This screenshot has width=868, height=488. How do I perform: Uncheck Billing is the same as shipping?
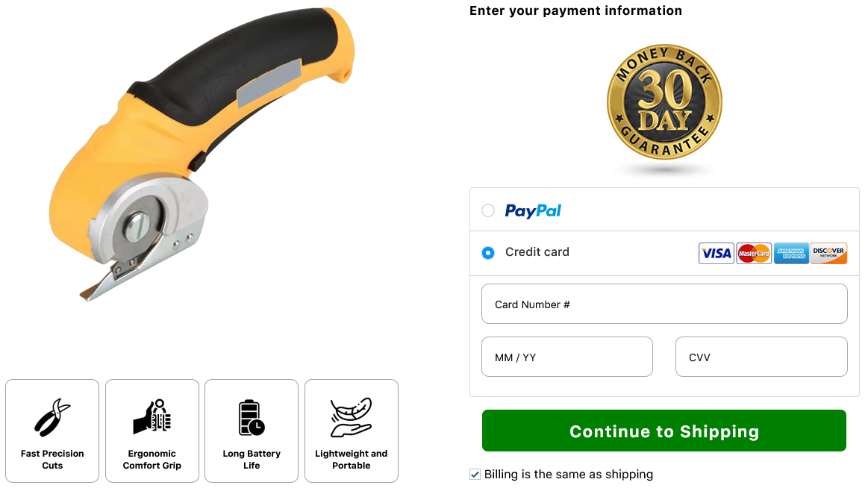point(475,474)
